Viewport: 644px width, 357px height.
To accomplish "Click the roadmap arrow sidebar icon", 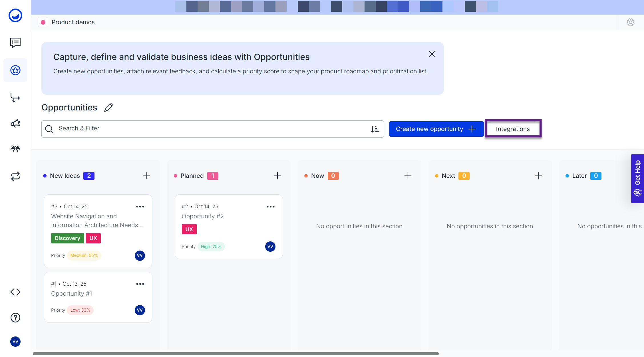I will pos(15,98).
